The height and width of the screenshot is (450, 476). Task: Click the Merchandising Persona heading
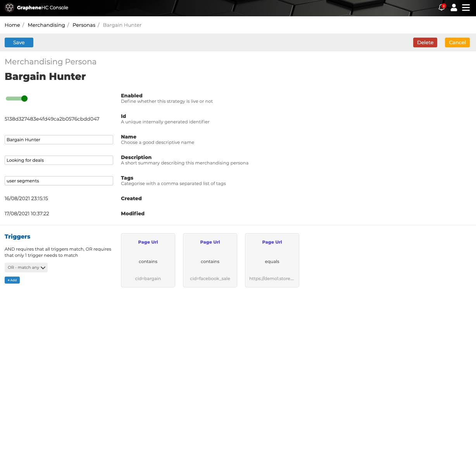point(50,62)
